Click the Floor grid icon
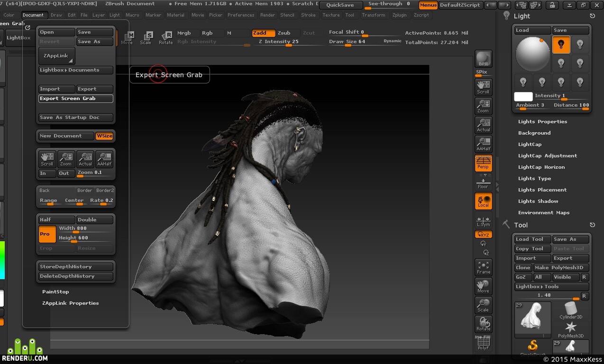The height and width of the screenshot is (364, 604). tap(483, 182)
